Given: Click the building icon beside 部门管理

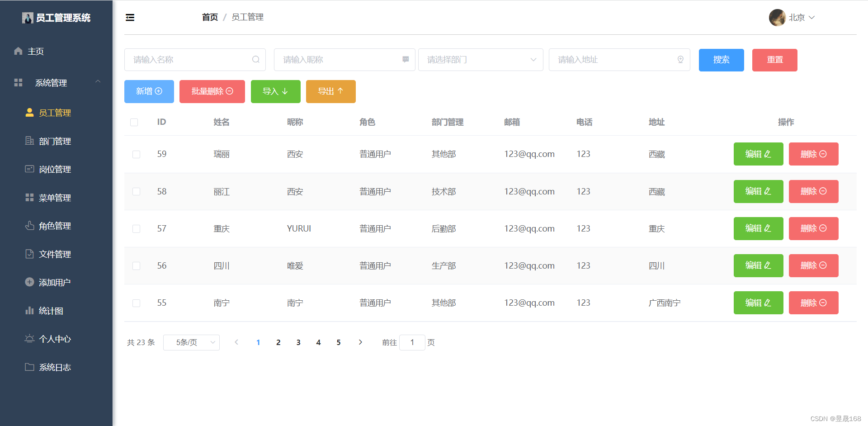Looking at the screenshot, I should (x=29, y=141).
